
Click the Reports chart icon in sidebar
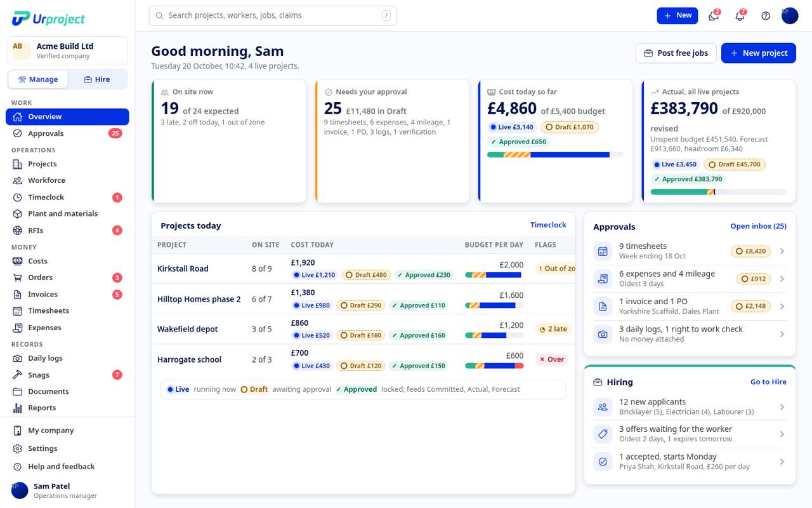[x=17, y=408]
